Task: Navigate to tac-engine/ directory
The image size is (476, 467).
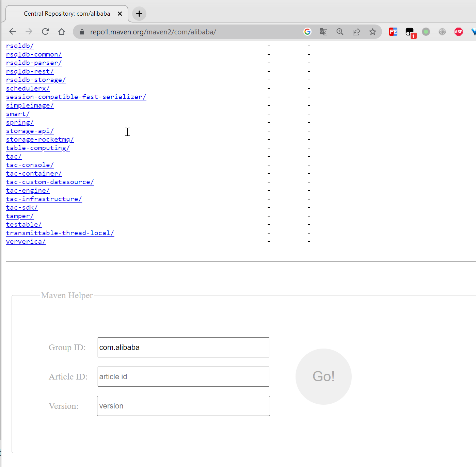Action: pyautogui.click(x=28, y=191)
